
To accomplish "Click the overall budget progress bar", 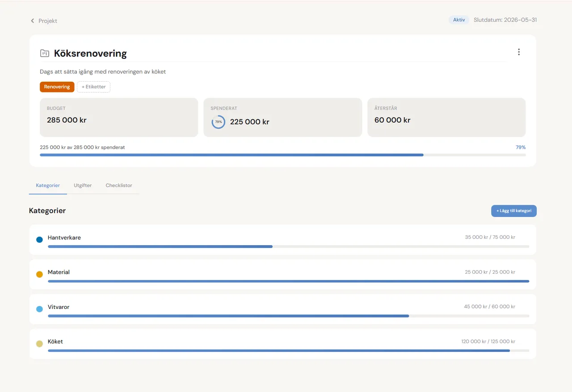I will pyautogui.click(x=283, y=155).
